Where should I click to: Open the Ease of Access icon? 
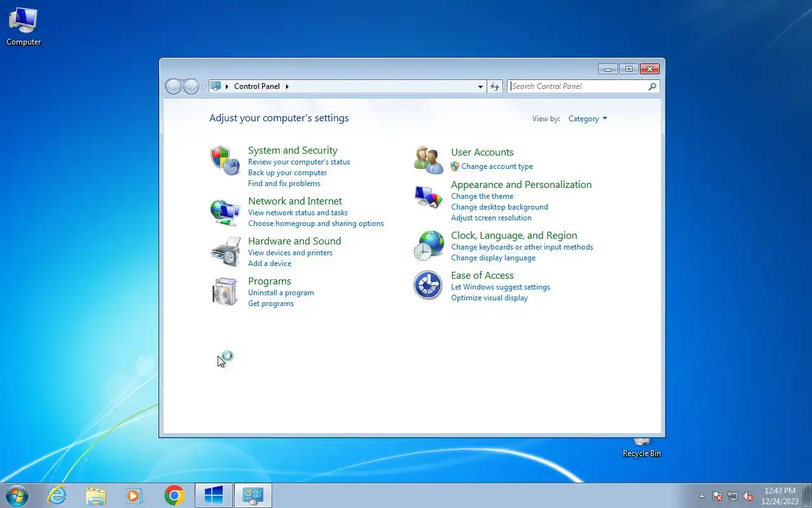(428, 285)
